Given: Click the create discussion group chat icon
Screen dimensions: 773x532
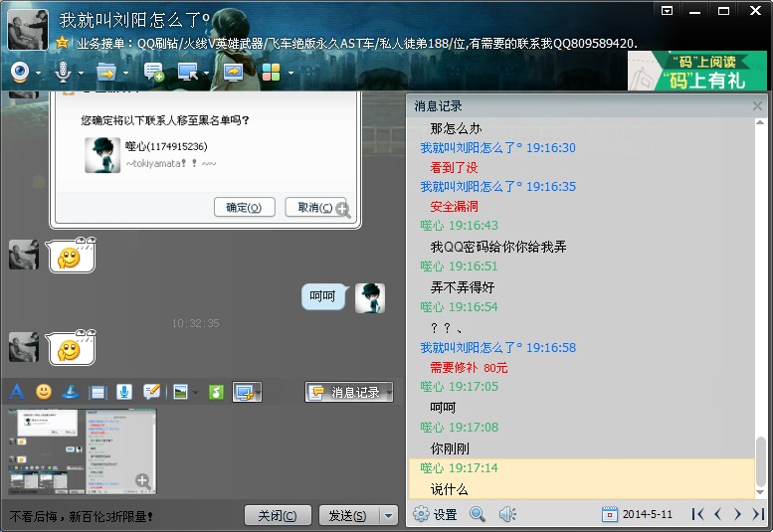Looking at the screenshot, I should click(x=154, y=73).
